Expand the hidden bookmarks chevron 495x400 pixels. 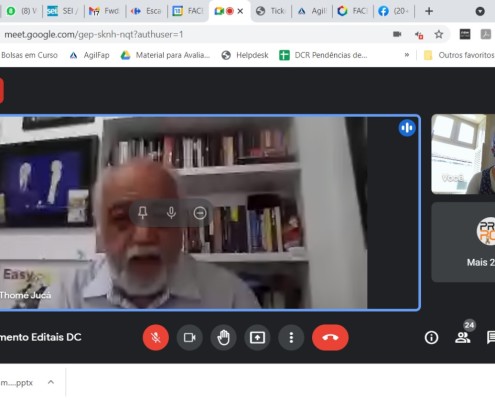click(x=407, y=55)
